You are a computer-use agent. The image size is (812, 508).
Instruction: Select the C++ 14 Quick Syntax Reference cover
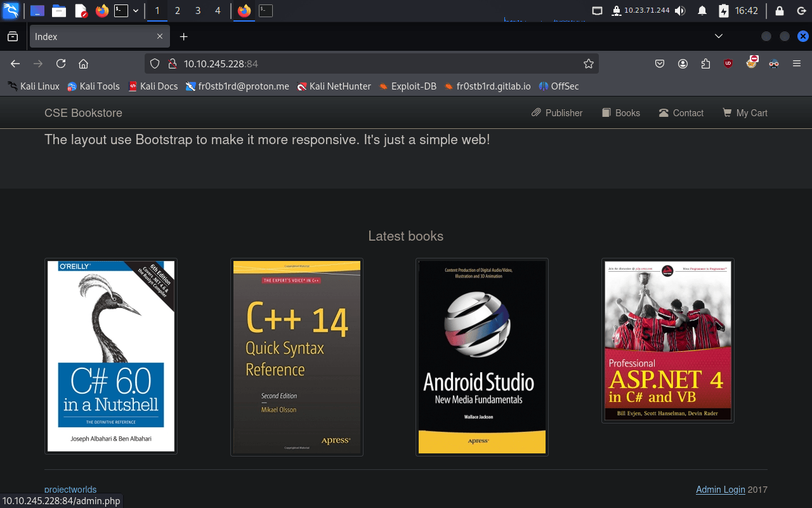(x=297, y=357)
